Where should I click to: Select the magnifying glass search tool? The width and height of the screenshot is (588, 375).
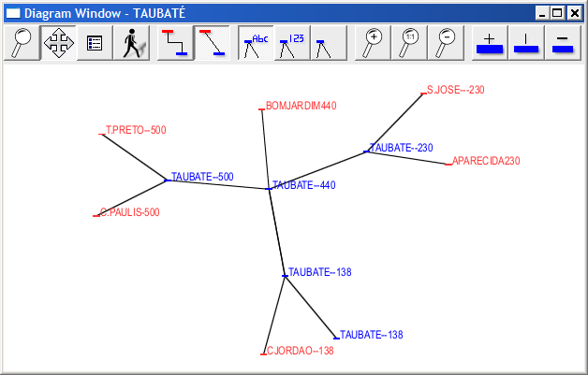[22, 43]
